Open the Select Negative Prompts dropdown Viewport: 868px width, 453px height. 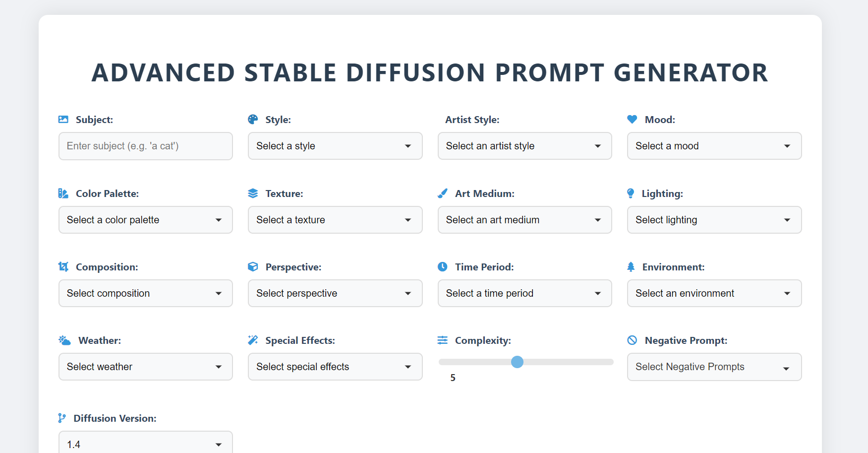coord(714,367)
